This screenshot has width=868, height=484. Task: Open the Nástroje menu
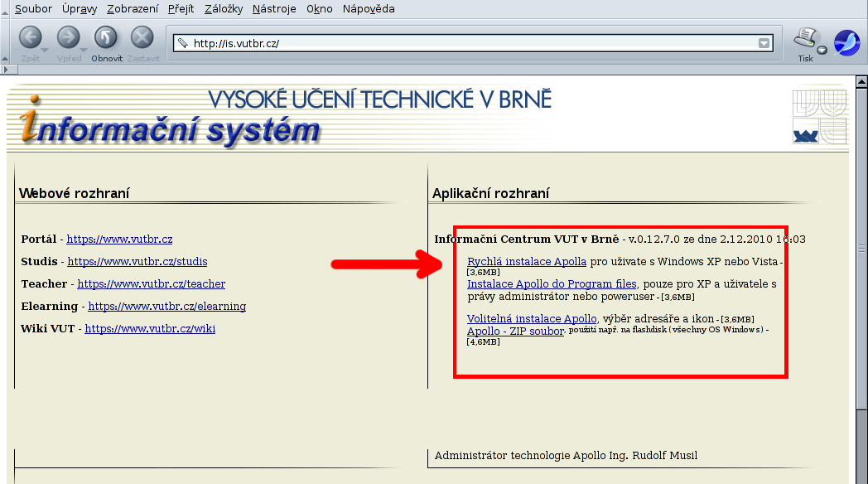click(274, 9)
